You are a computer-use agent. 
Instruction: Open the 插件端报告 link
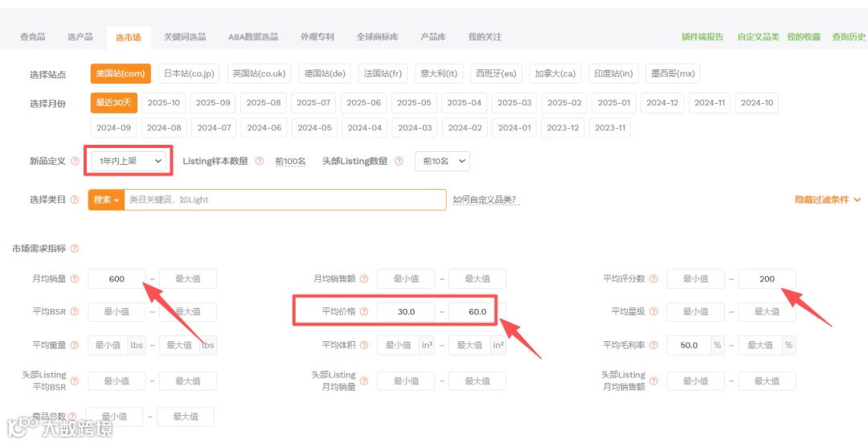pos(702,36)
